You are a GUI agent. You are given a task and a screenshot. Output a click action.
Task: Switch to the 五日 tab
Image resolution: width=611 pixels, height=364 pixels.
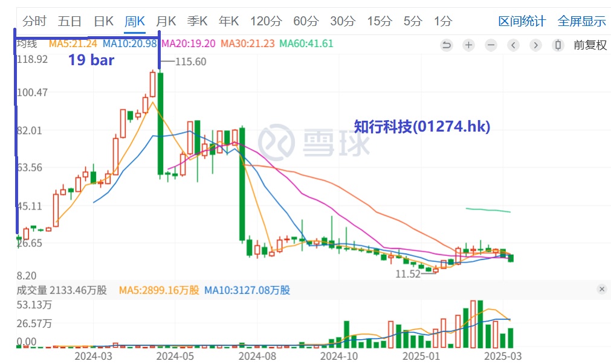pyautogui.click(x=70, y=21)
